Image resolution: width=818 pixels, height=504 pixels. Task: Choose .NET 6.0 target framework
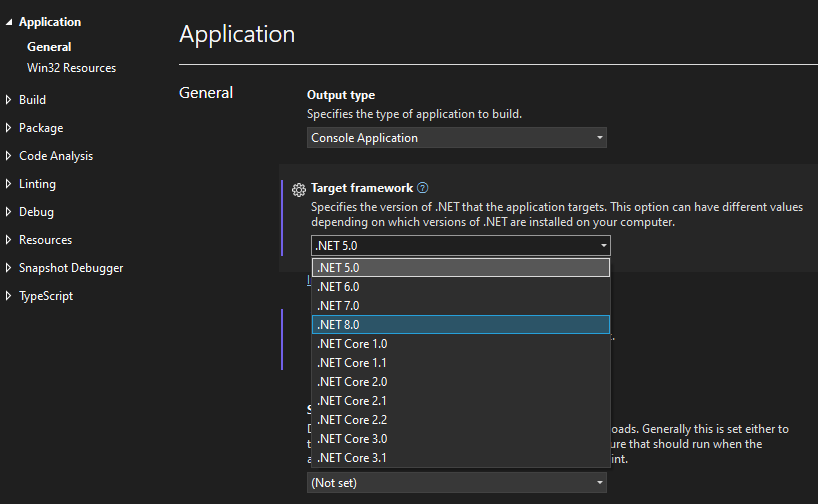point(460,287)
